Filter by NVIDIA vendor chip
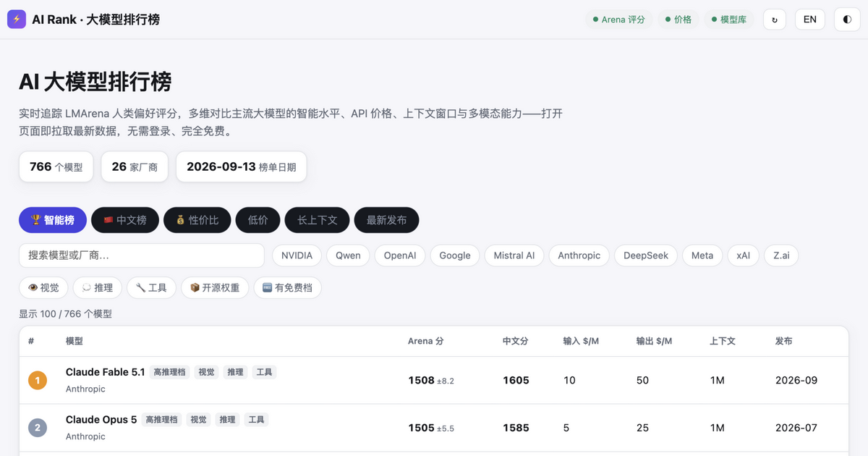The image size is (868, 456). (297, 256)
